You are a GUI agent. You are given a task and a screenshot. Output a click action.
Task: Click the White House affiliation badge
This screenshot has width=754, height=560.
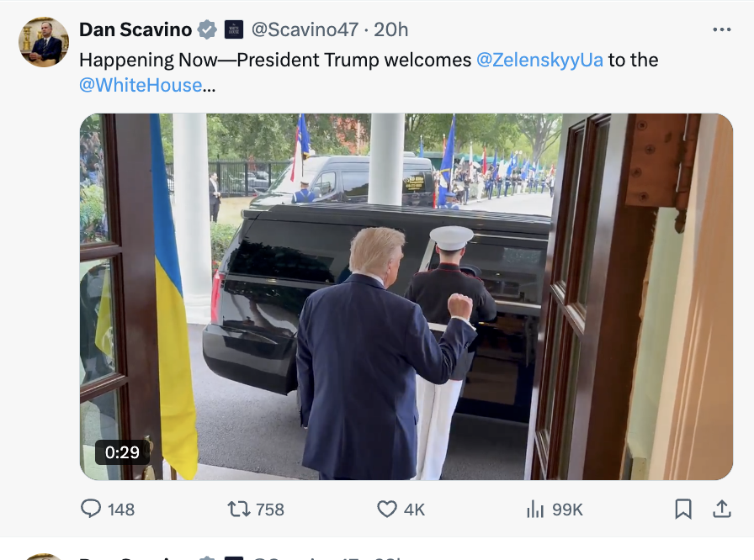[x=233, y=29]
